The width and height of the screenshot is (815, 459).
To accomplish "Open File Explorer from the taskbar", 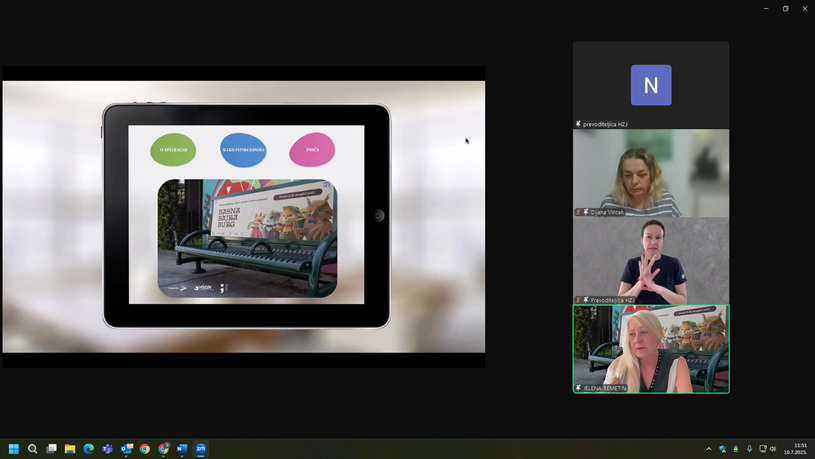I will (x=70, y=449).
